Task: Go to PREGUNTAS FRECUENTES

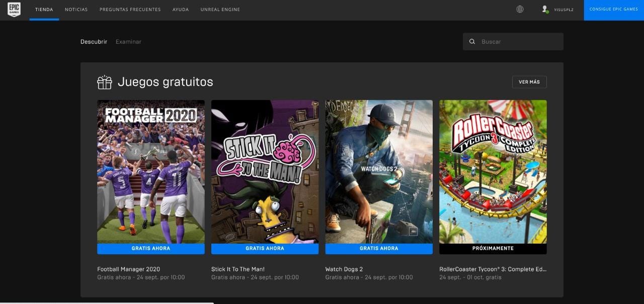Action: click(x=130, y=10)
